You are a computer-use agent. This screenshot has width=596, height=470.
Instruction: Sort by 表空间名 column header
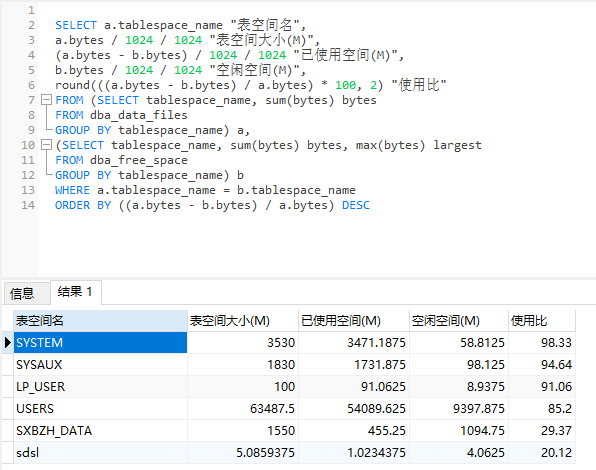point(100,321)
